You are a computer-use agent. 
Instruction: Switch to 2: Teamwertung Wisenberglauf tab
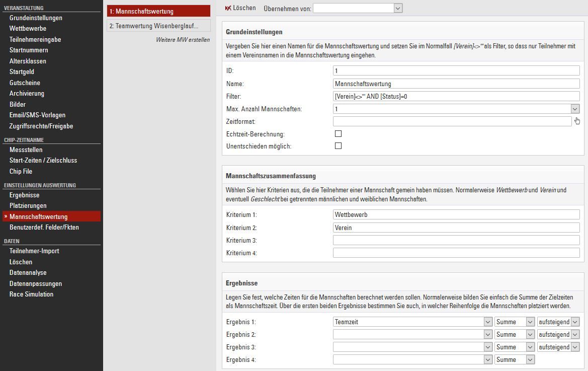(x=158, y=26)
